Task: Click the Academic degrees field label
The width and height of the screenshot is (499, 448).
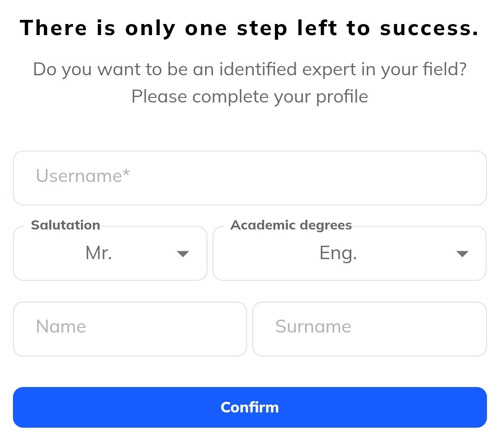Action: point(291,225)
